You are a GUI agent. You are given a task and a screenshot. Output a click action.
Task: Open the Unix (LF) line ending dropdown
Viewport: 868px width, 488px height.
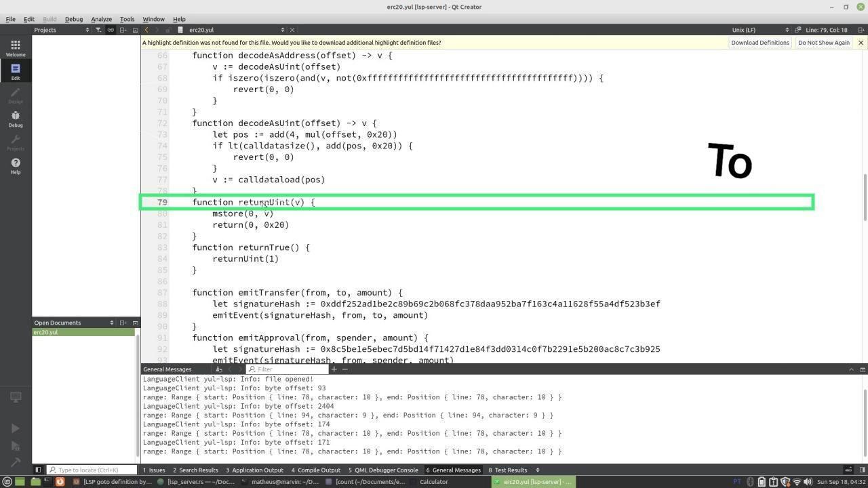point(759,30)
